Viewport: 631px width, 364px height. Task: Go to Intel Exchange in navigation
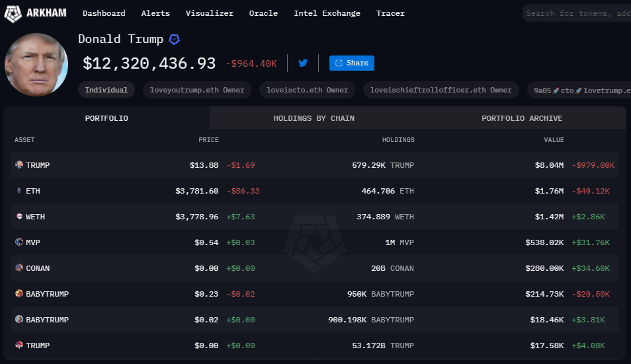327,13
